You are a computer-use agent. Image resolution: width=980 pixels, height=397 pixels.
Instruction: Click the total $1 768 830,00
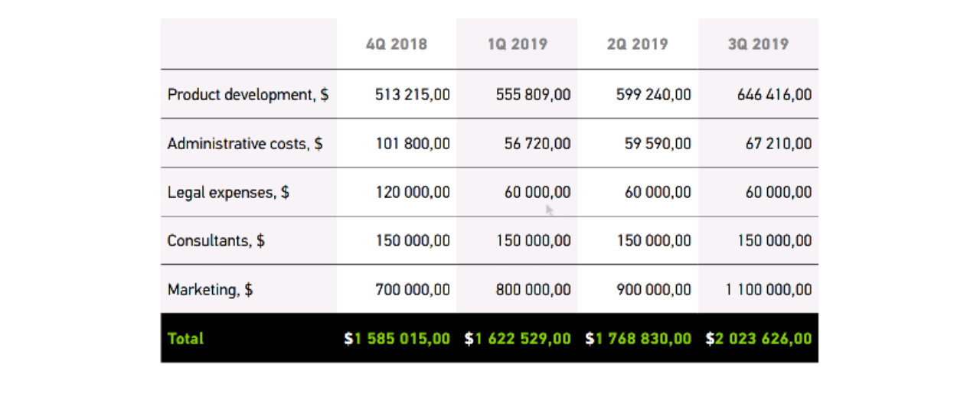(639, 338)
